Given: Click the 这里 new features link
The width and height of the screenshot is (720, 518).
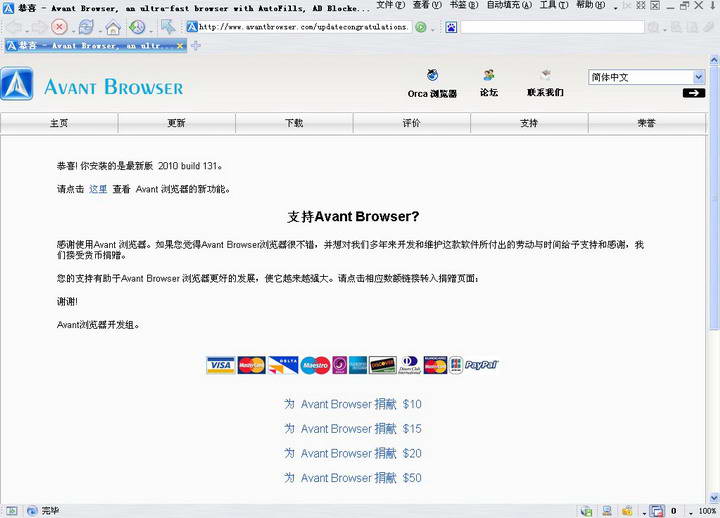Looking at the screenshot, I should (98, 189).
